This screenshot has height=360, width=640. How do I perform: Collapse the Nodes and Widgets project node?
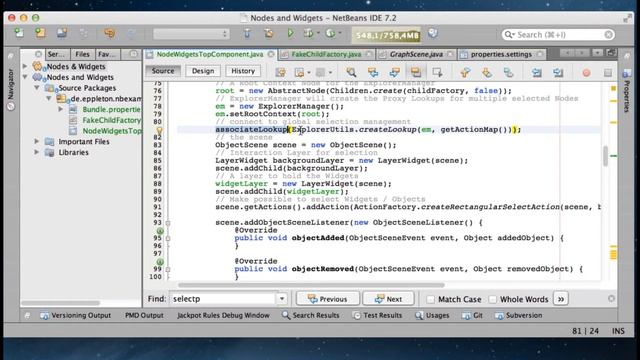click(25, 77)
